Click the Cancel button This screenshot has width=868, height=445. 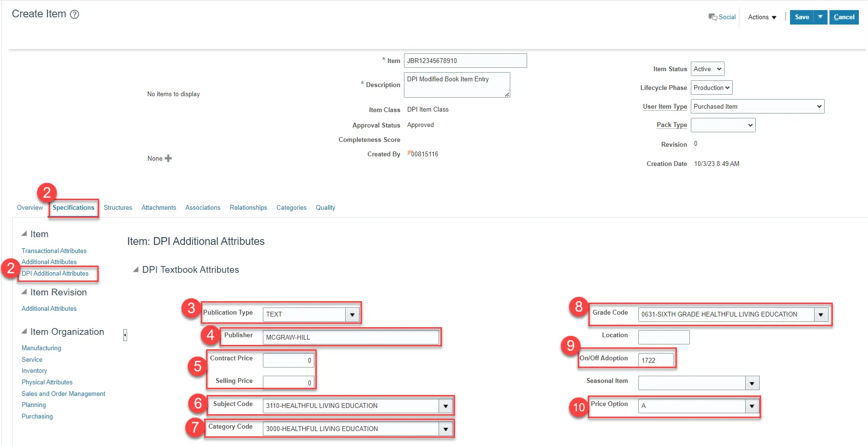pyautogui.click(x=844, y=17)
